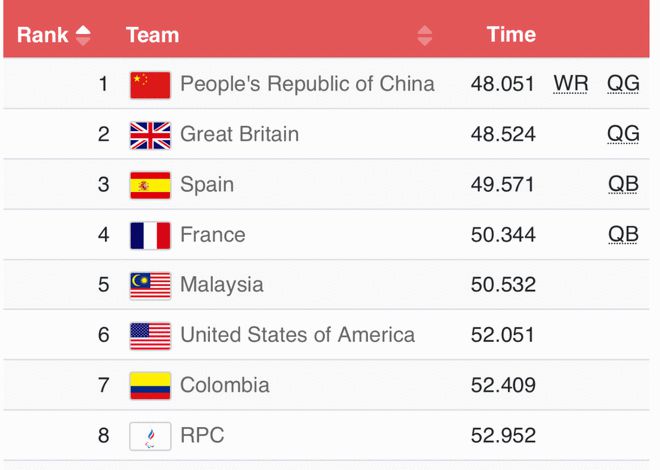Click the China flag icon

pyautogui.click(x=150, y=85)
